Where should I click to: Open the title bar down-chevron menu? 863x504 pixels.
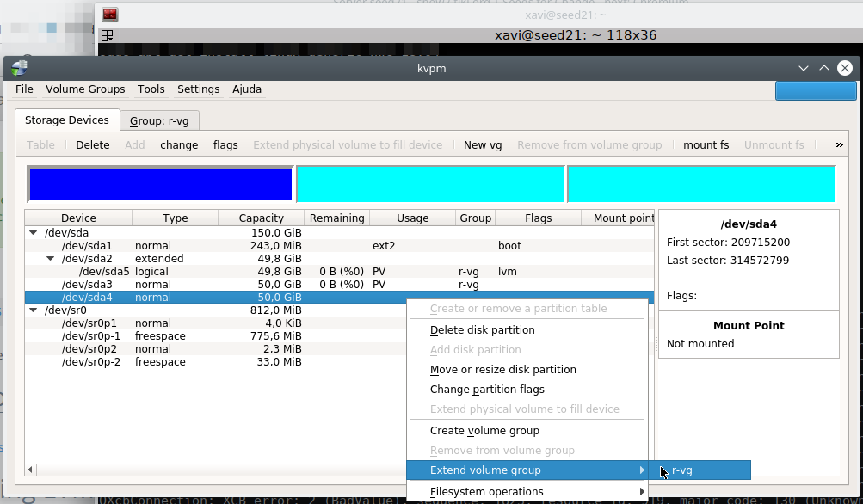[803, 68]
